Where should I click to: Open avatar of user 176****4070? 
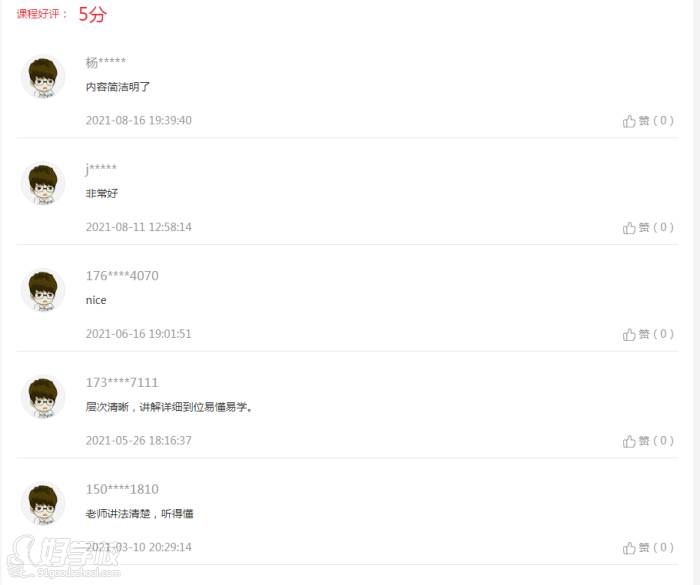(x=43, y=290)
